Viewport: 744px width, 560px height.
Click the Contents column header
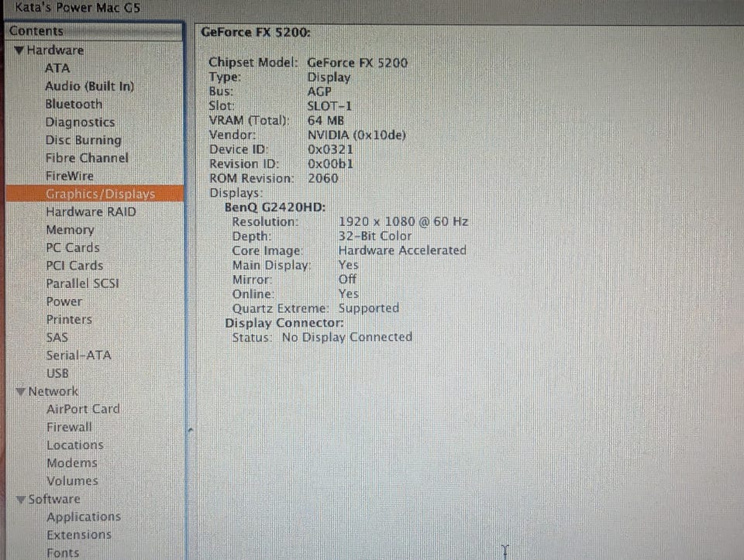[95, 31]
